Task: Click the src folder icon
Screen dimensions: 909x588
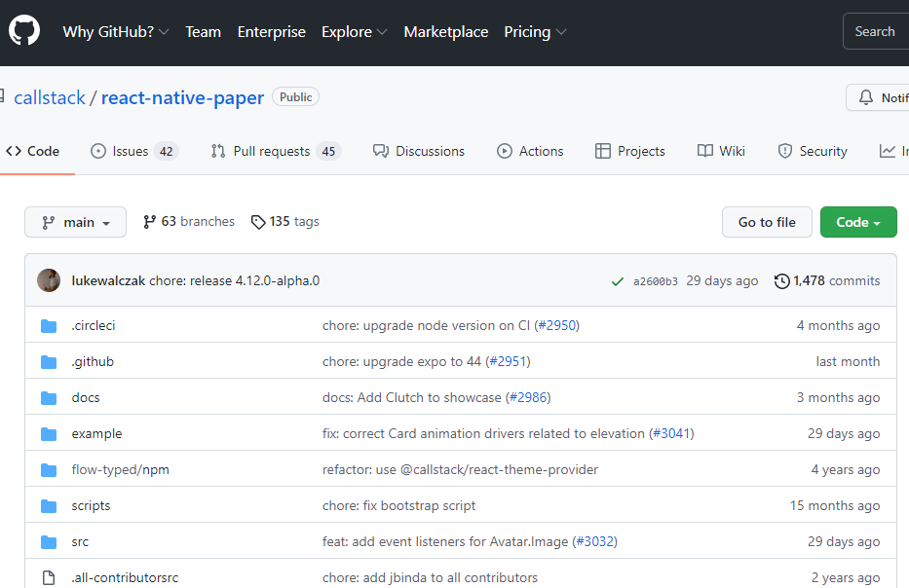Action: pos(49,542)
